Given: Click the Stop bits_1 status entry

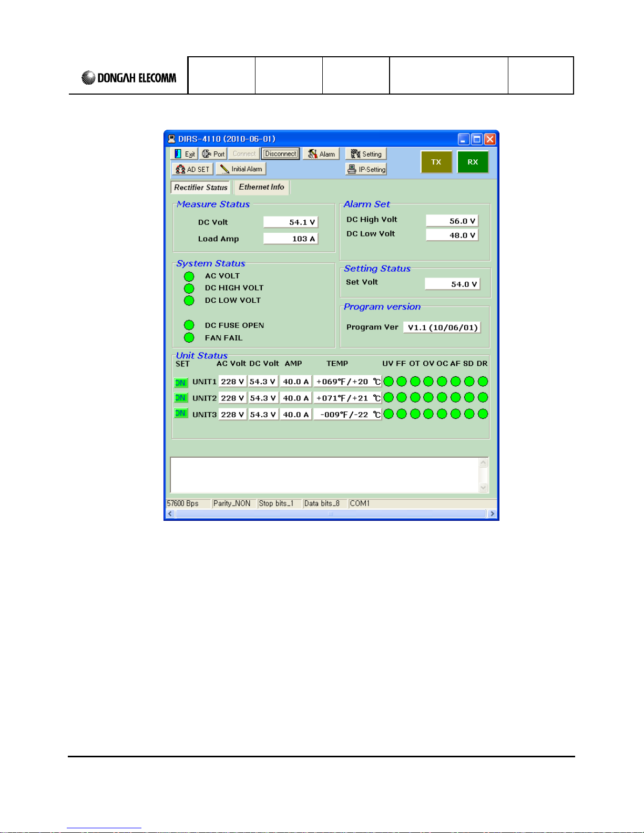Looking at the screenshot, I should point(280,503).
